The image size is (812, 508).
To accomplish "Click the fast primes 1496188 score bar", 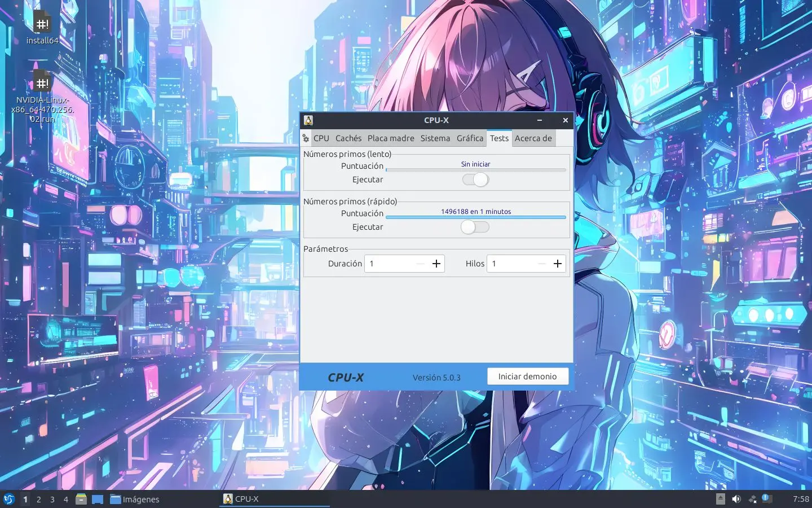I will point(476,217).
